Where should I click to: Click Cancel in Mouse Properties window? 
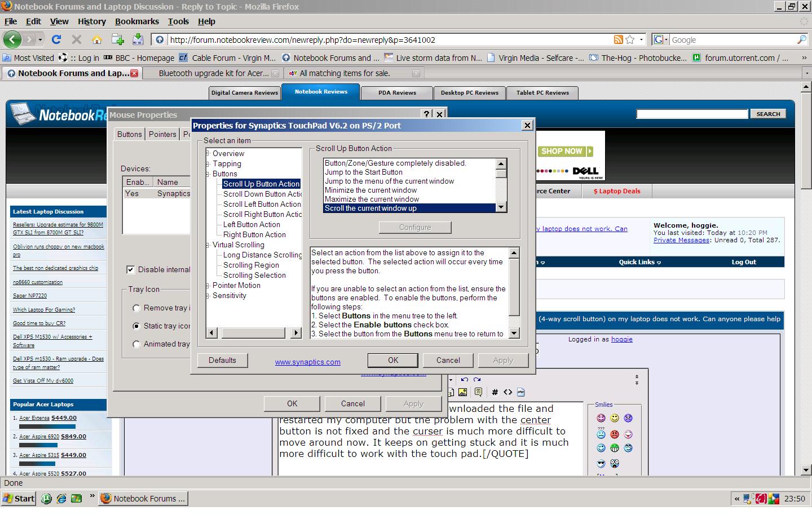(353, 404)
